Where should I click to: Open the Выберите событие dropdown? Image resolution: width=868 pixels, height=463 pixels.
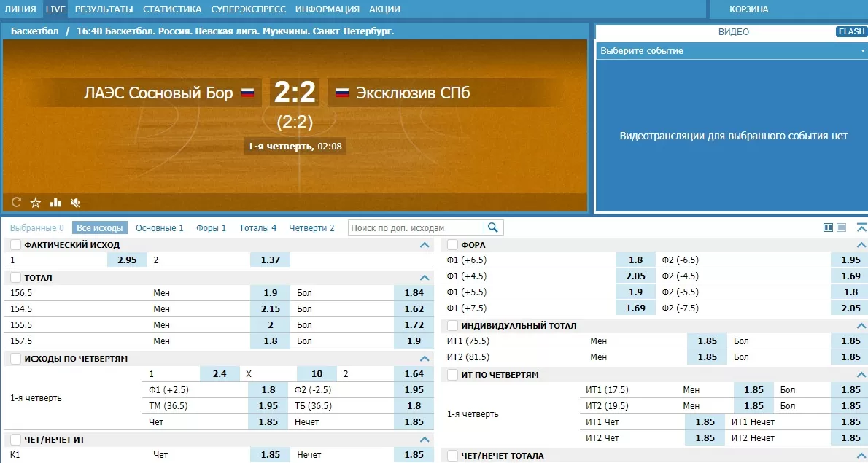coord(729,50)
